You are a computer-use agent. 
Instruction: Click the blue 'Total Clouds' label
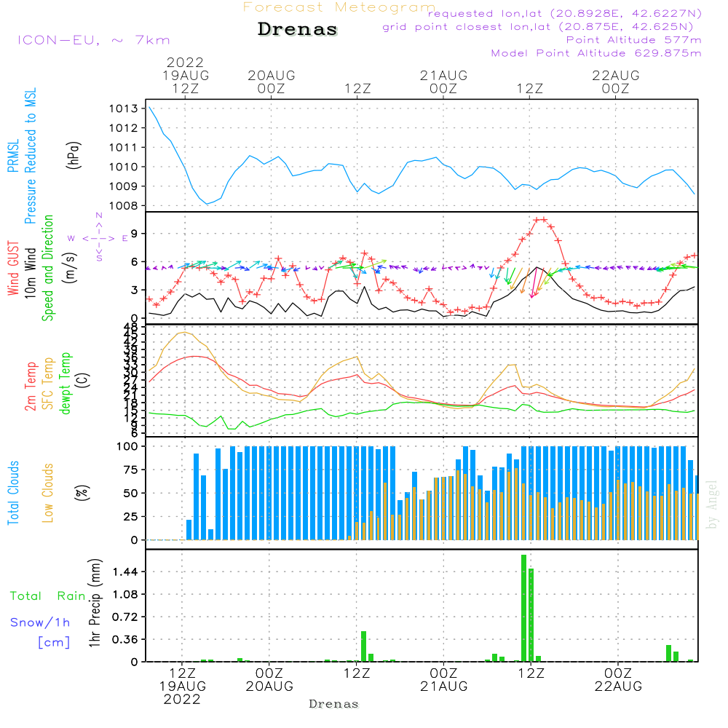point(13,493)
